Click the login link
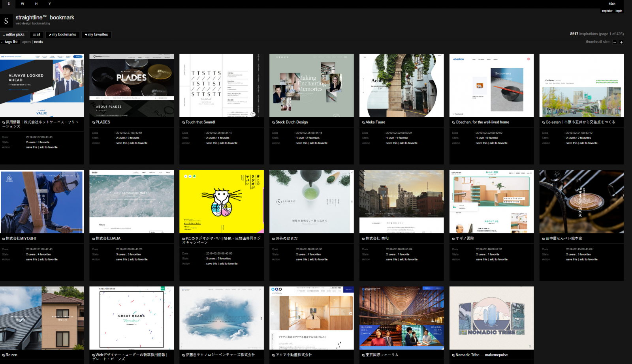 coord(619,11)
